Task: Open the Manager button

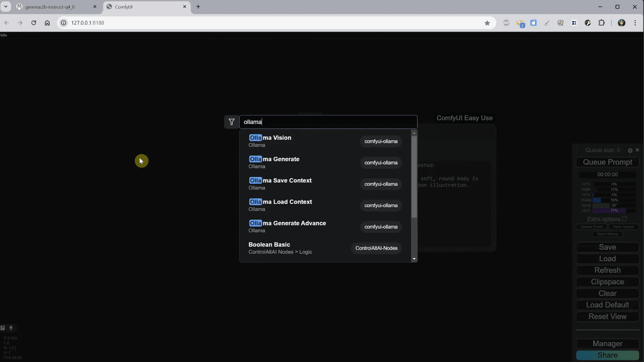Action: click(607, 344)
